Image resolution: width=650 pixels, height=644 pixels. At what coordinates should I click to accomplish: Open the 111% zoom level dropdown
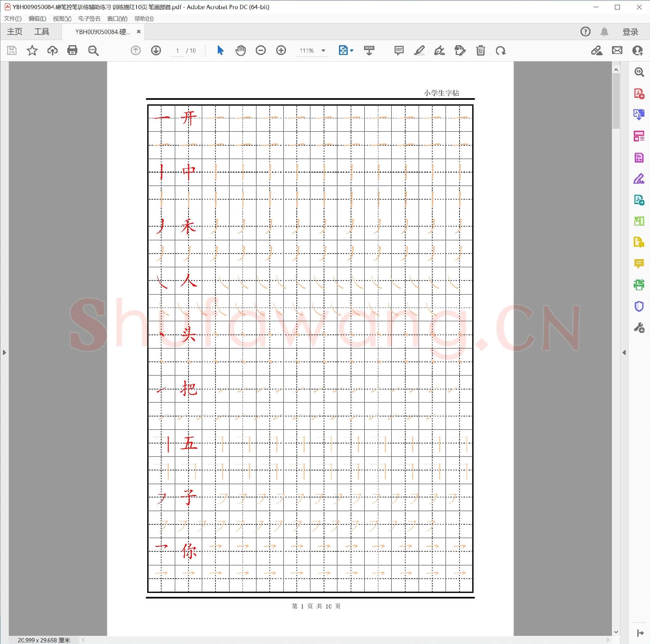coord(323,50)
